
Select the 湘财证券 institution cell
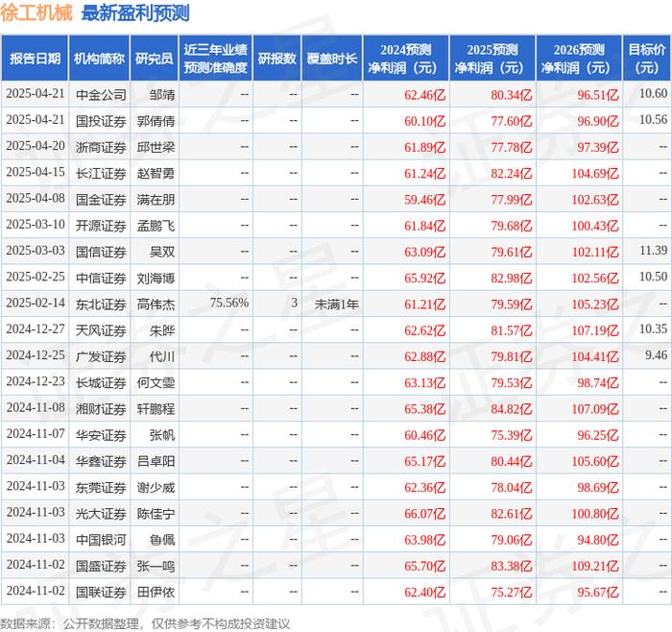pos(101,408)
